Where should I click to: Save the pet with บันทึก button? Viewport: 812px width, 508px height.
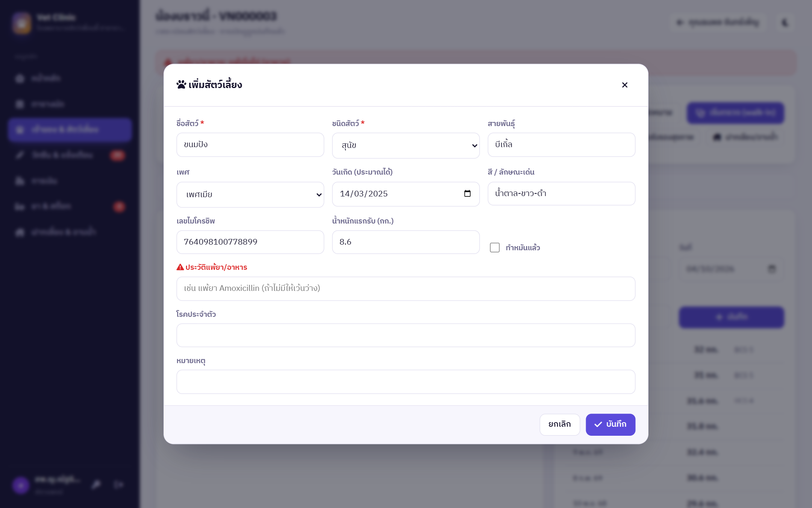(611, 424)
